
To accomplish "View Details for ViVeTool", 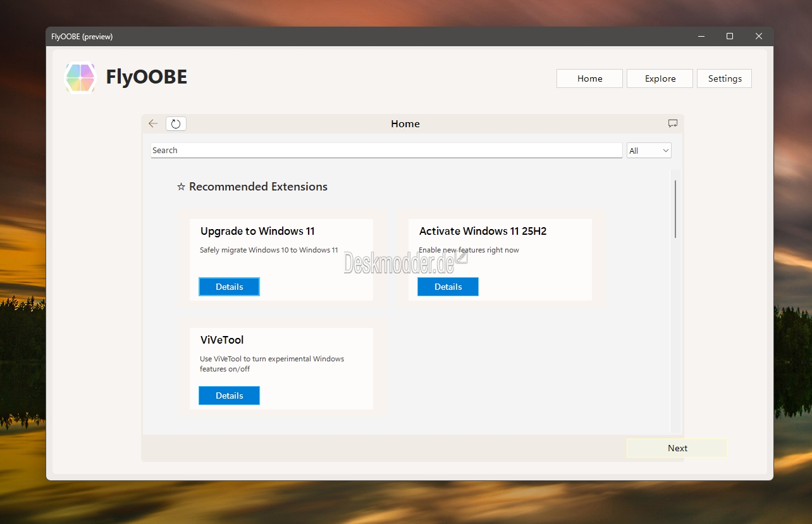I will click(x=229, y=396).
